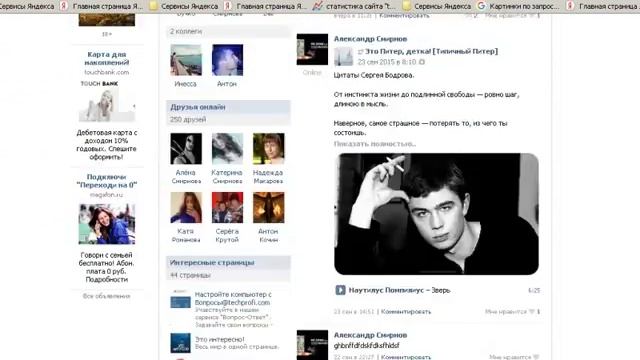The width and height of the screenshot is (640, 360).
Task: Click 'Мне нравится' on the audio post
Action: click(506, 312)
